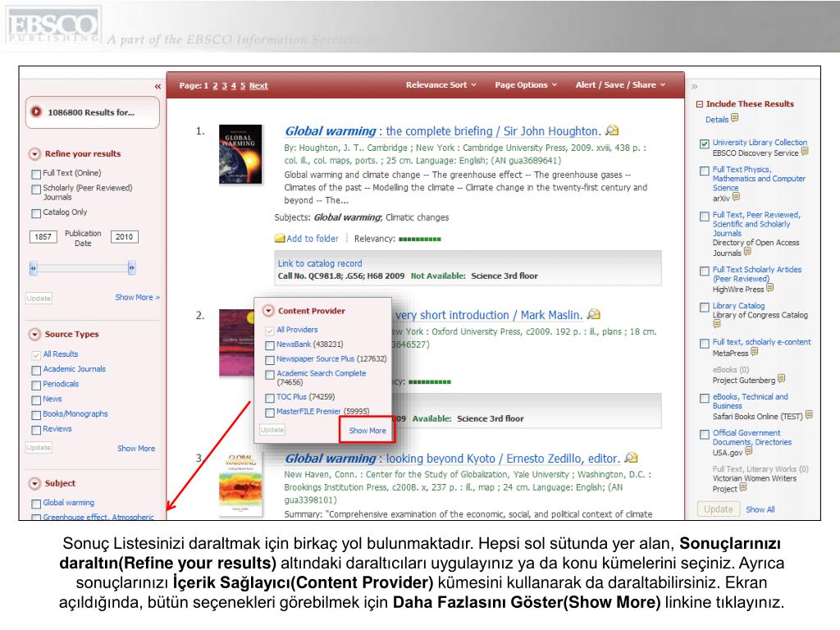This screenshot has width=840, height=630.
Task: Click the left publication date slider handle
Action: click(33, 267)
